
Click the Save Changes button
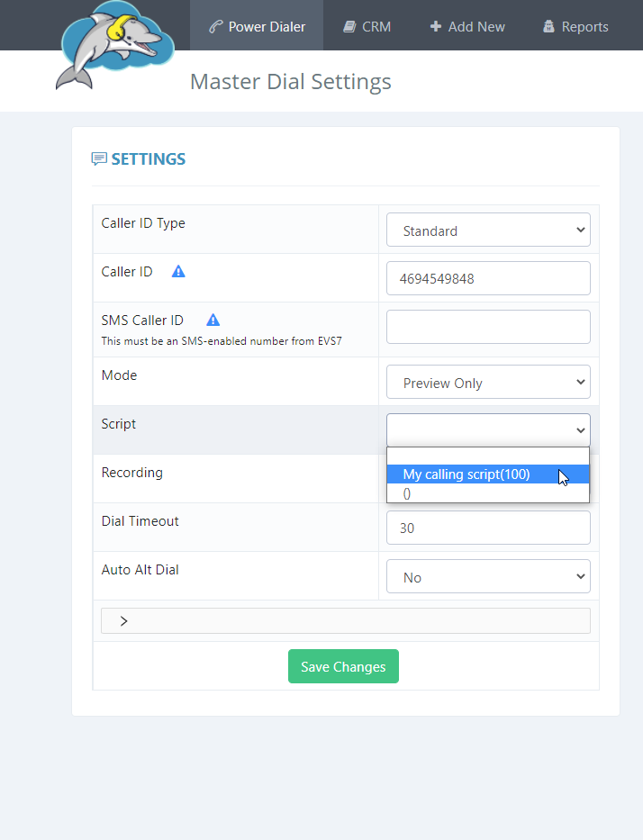(343, 666)
